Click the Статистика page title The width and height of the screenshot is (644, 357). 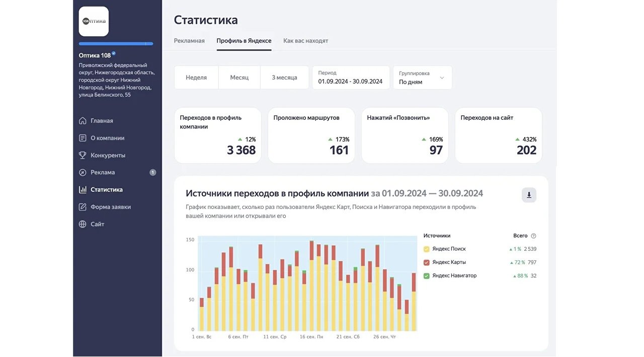(206, 20)
